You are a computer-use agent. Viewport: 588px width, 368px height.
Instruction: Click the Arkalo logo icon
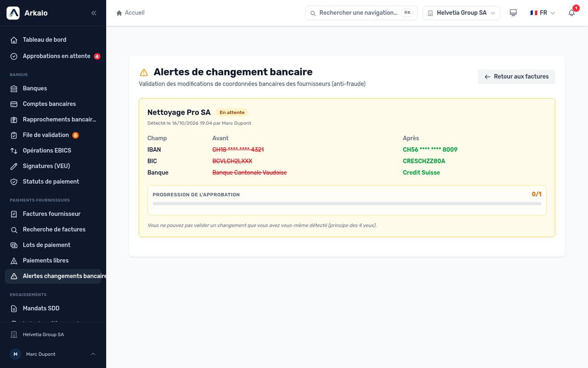[x=13, y=13]
